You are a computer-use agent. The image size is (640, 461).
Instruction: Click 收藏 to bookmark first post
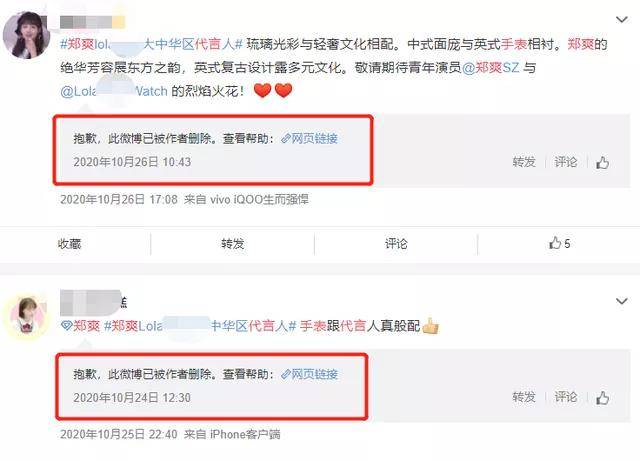tap(69, 244)
